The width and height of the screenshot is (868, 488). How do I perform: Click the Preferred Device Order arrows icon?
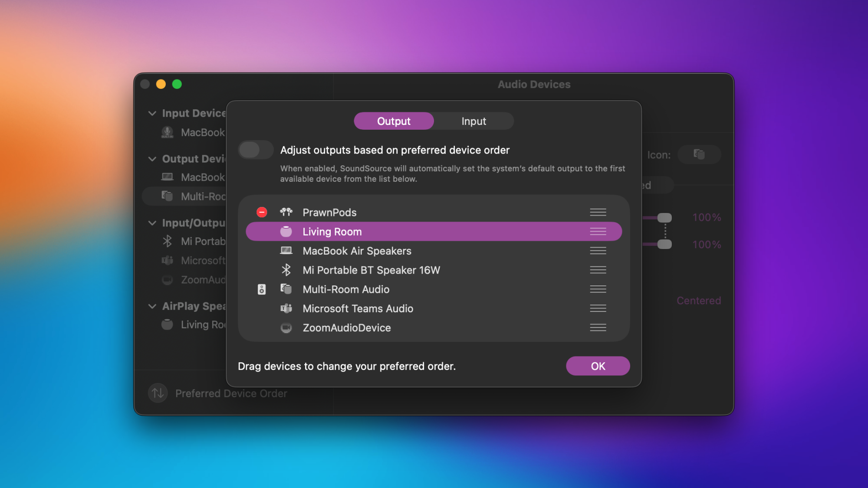coord(158,393)
